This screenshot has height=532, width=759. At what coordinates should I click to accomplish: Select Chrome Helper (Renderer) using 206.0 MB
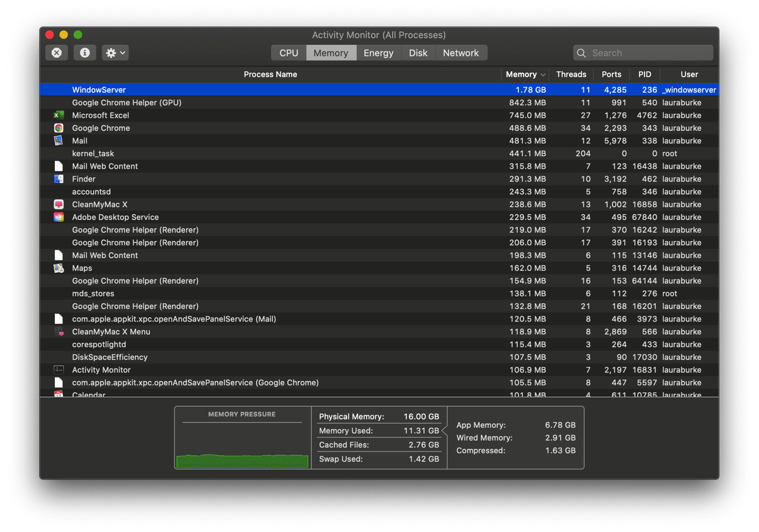(x=379, y=242)
